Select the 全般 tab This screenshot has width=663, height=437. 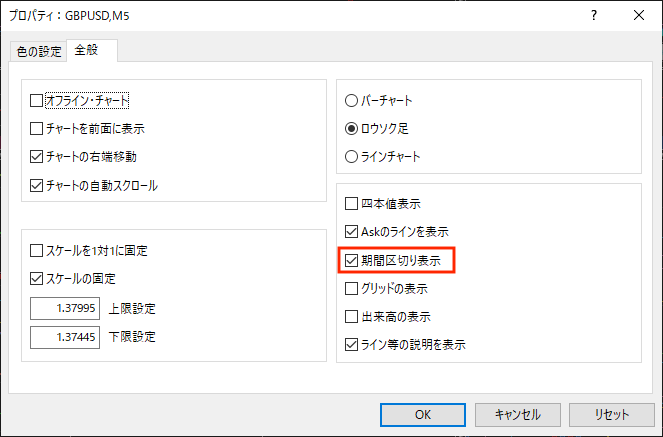pos(92,50)
